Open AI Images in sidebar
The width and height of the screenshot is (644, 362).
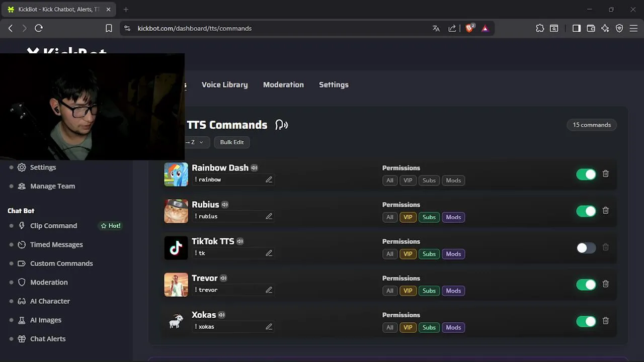45,320
